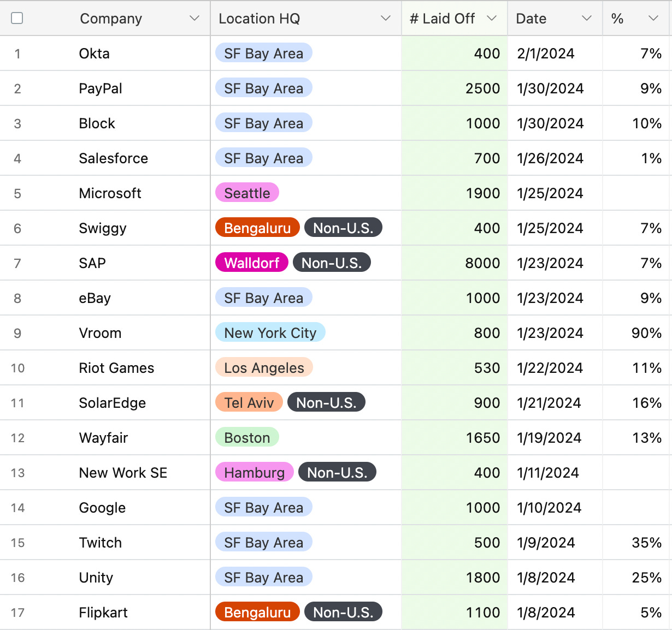Select the 1800 laid off cell for Unity

point(455,578)
